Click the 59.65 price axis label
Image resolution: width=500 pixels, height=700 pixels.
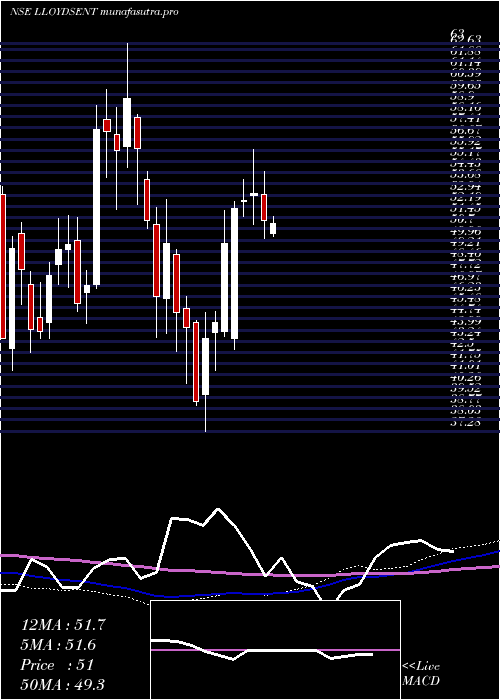(465, 86)
